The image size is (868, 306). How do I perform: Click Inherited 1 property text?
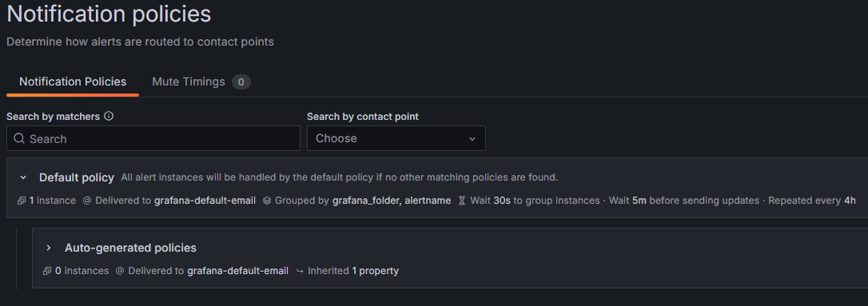click(353, 271)
